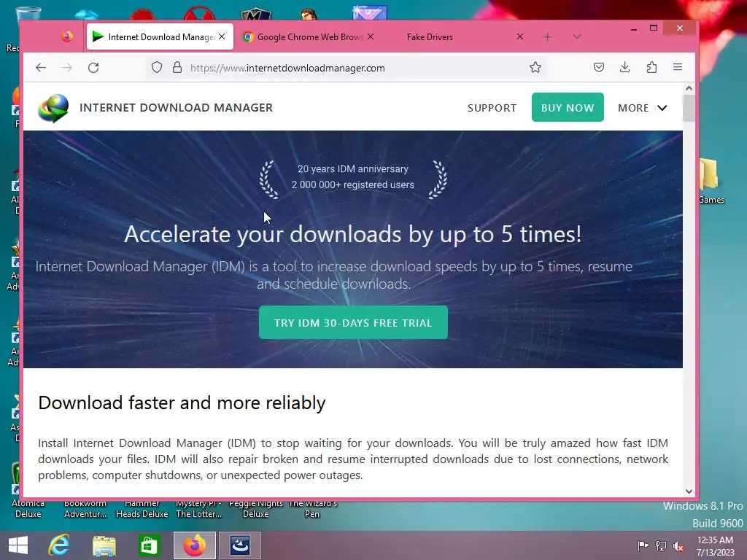
Task: Select the Peggle Nights Deluxe desktop shortcut
Action: tap(256, 508)
